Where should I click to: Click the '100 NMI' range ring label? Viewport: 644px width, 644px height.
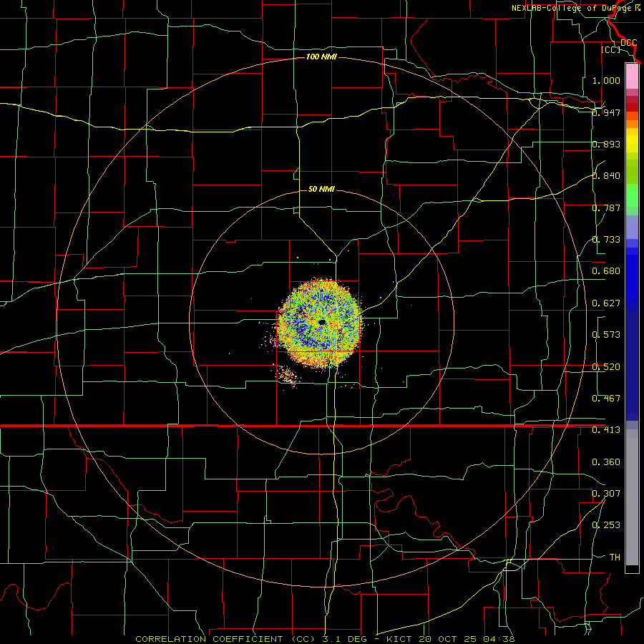(321, 57)
